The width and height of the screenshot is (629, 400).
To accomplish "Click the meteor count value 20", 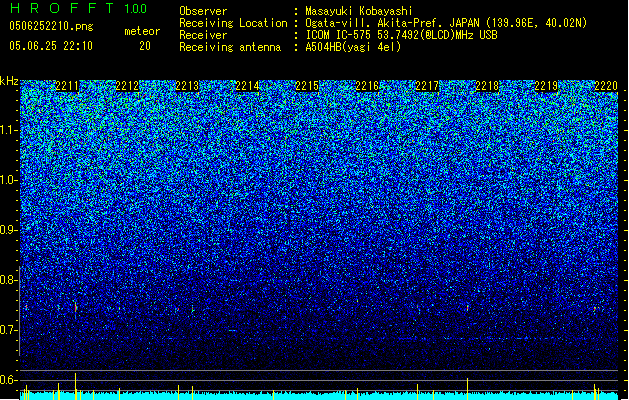I will pos(145,46).
